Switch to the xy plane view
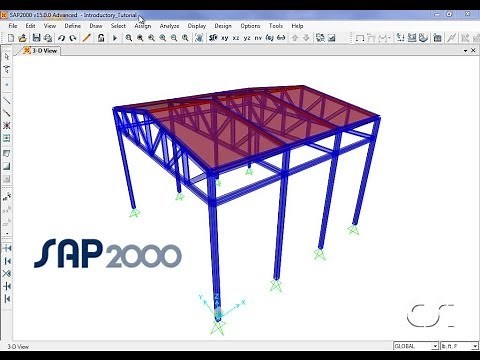This screenshot has height=360, width=480. tap(225, 38)
